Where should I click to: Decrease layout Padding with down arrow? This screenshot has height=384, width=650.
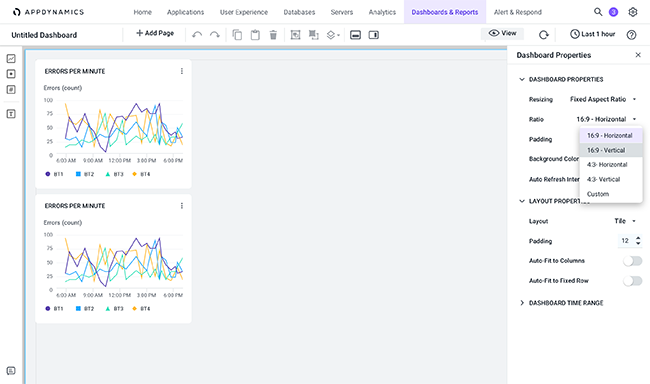638,243
